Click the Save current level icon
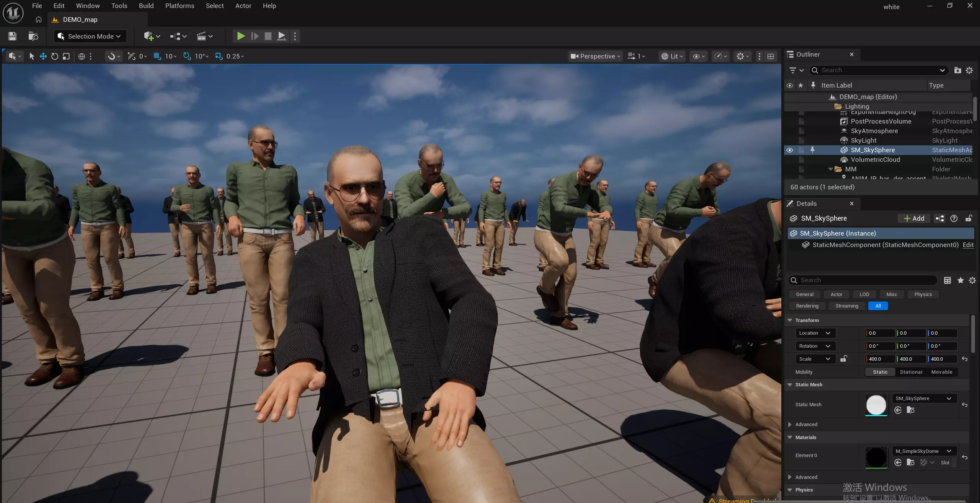The image size is (980, 503). pos(12,36)
